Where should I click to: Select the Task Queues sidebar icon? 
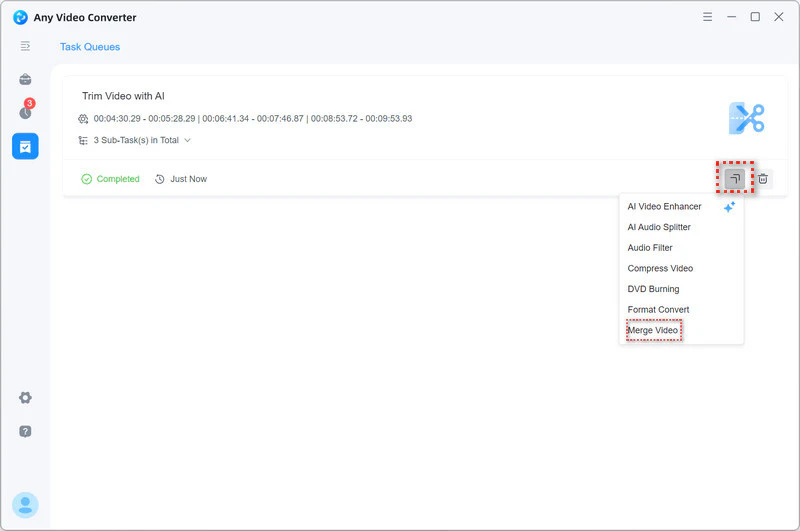tap(25, 146)
